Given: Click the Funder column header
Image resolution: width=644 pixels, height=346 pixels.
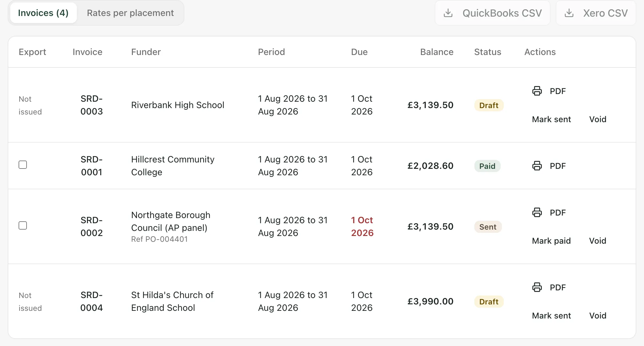Looking at the screenshot, I should [x=146, y=52].
